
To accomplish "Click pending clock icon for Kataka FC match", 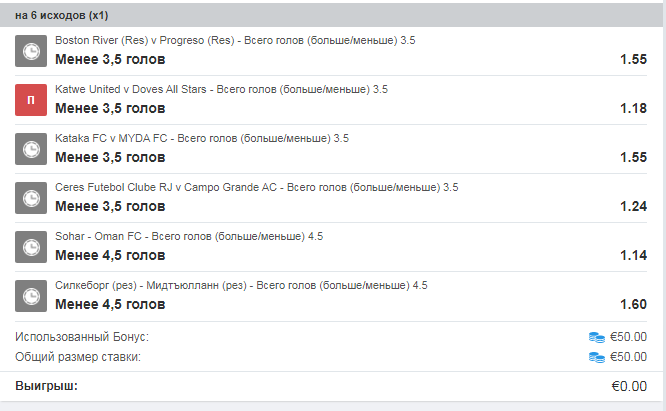I will [x=31, y=148].
